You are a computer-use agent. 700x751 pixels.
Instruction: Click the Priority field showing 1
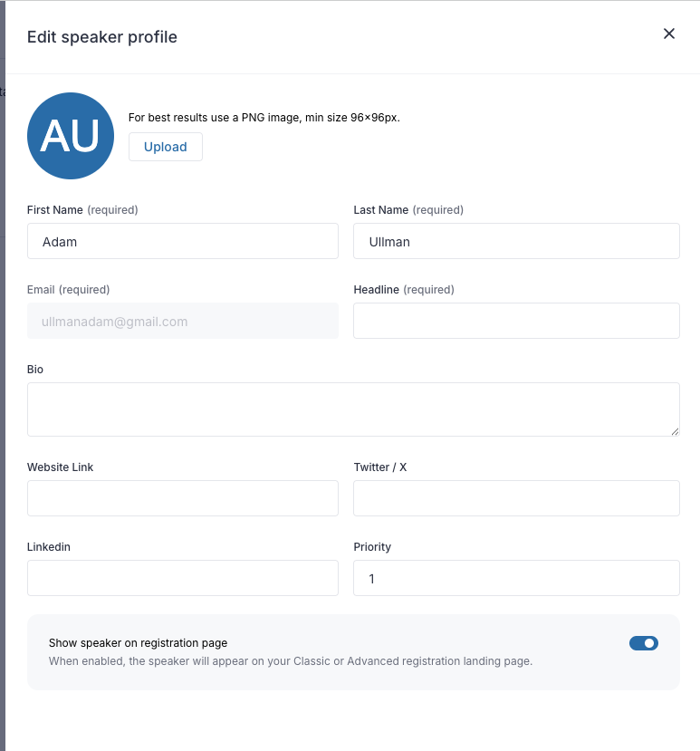coord(516,578)
